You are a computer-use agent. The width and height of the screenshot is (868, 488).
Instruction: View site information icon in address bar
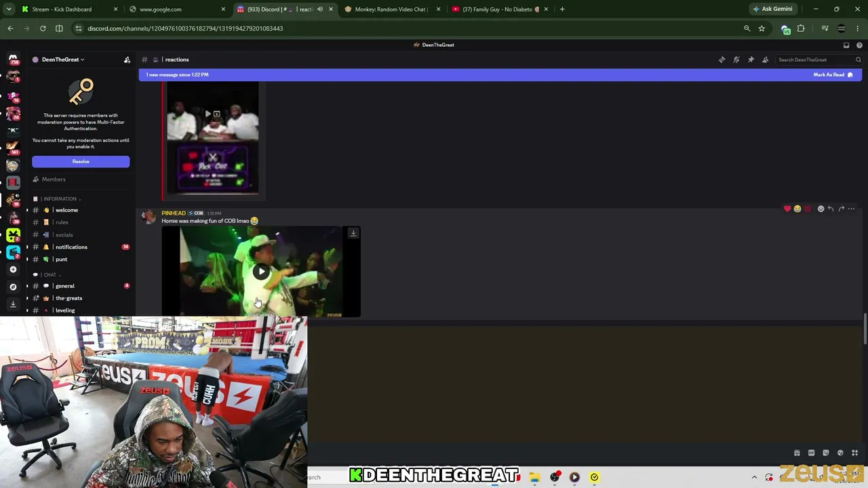79,28
